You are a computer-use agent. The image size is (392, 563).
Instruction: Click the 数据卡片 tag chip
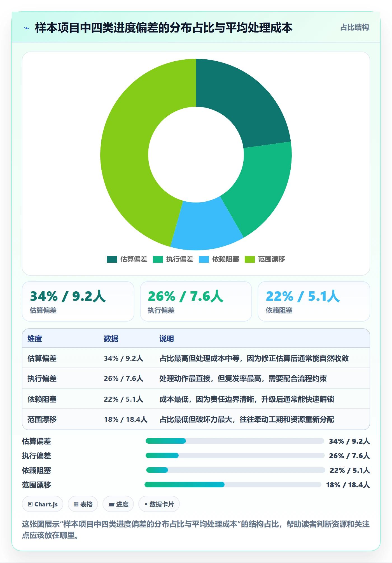pos(159,504)
